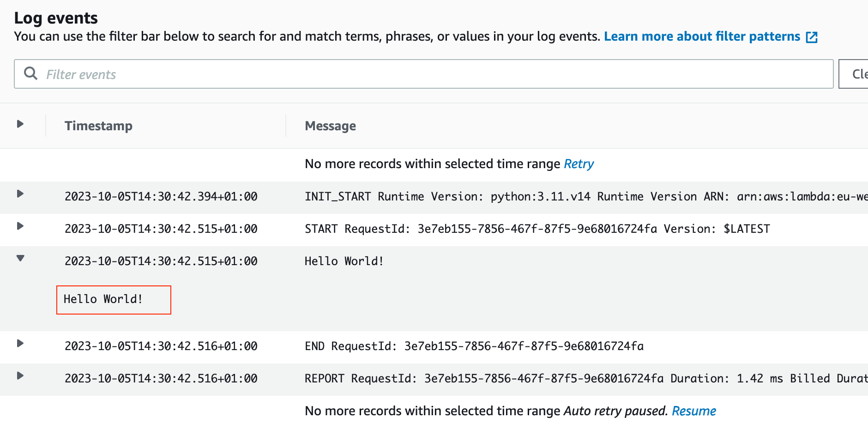Collapse the expanded Hello World! log row

(20, 258)
